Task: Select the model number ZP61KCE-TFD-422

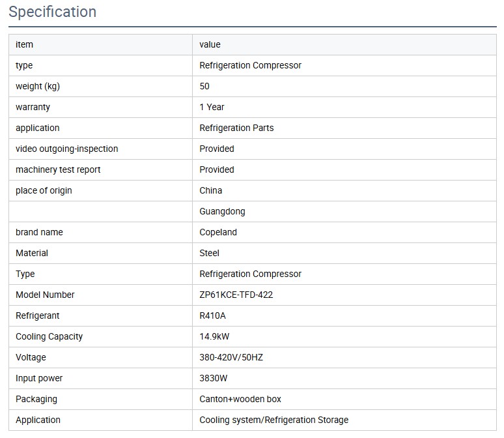Action: tap(236, 295)
